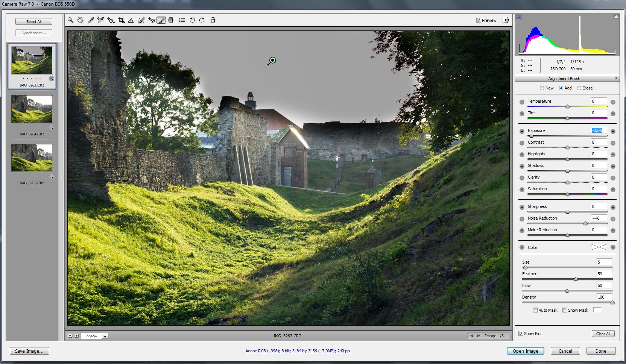Enable the Auto Mask checkbox
This screenshot has width=626, height=364.
535,310
